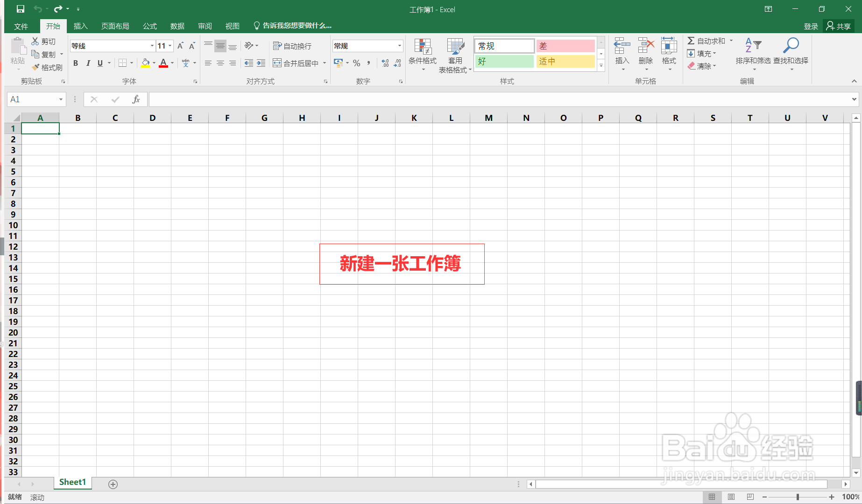
Task: Expand the number format combo box
Action: pos(399,45)
